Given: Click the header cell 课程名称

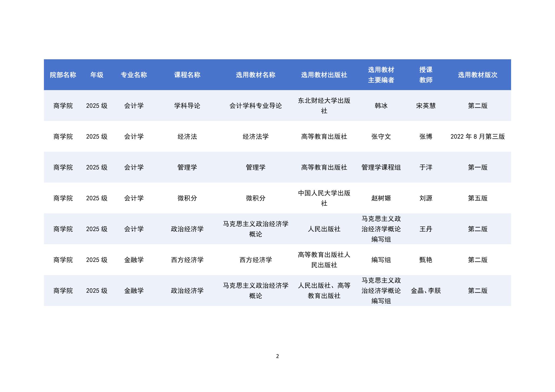Looking at the screenshot, I should 187,75.
